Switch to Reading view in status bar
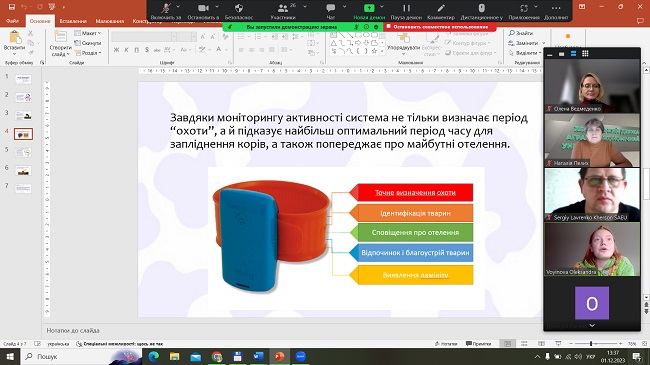 pos(541,343)
